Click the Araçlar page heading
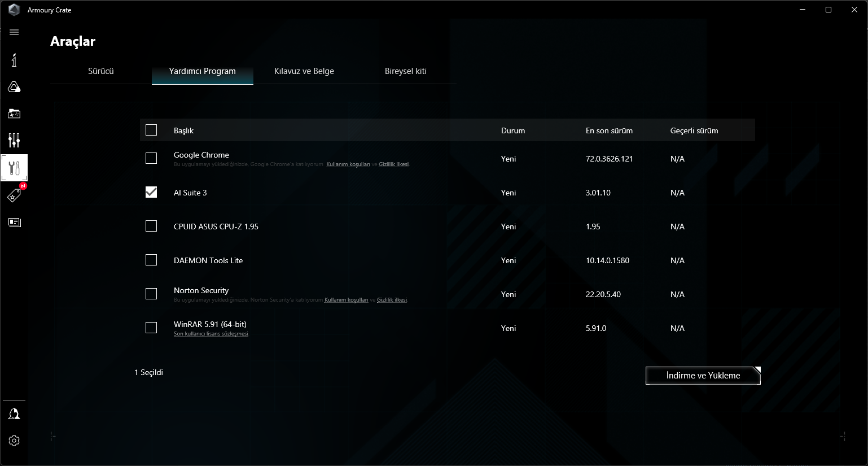The height and width of the screenshot is (466, 868). pyautogui.click(x=73, y=41)
